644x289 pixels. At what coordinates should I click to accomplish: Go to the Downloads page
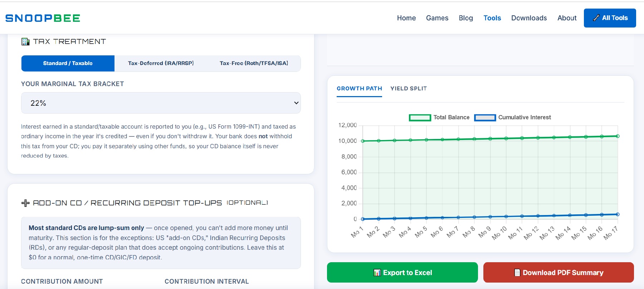tap(529, 18)
